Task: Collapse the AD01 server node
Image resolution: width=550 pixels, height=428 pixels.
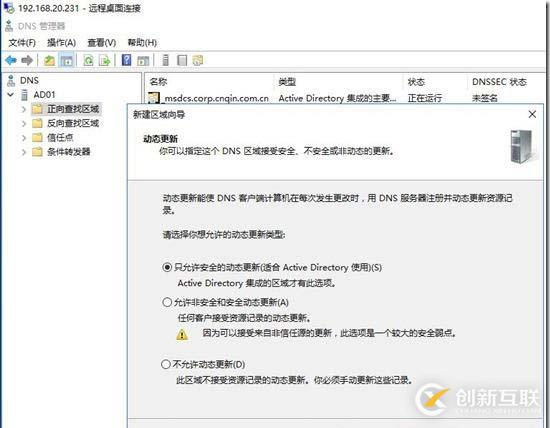Action: click(11, 95)
